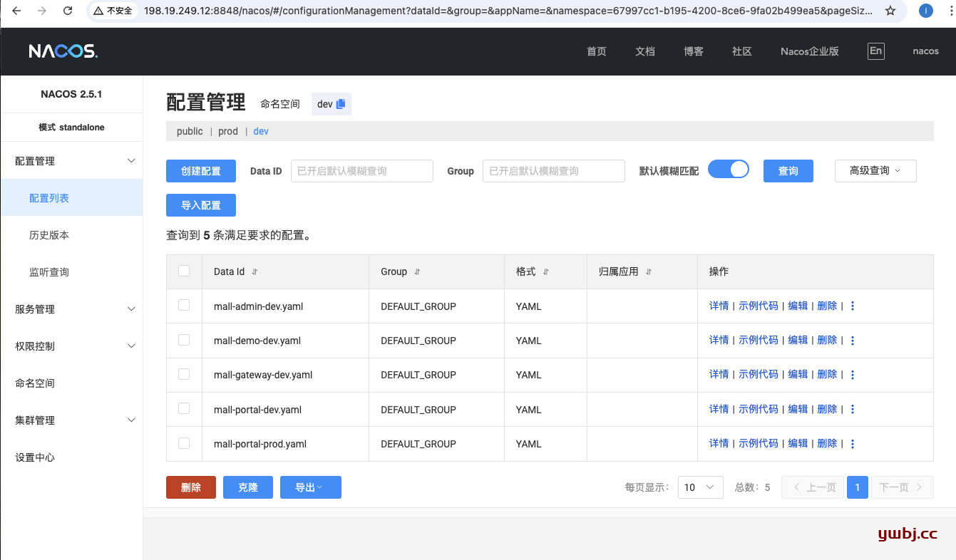This screenshot has width=956, height=560.
Task: Click 编辑 for mall-gateway-dev.yaml
Action: click(798, 375)
